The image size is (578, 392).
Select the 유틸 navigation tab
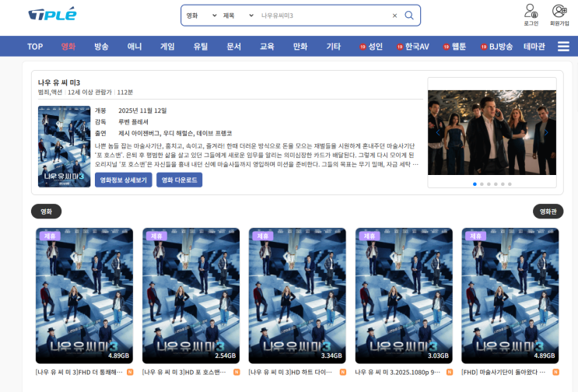coord(201,47)
